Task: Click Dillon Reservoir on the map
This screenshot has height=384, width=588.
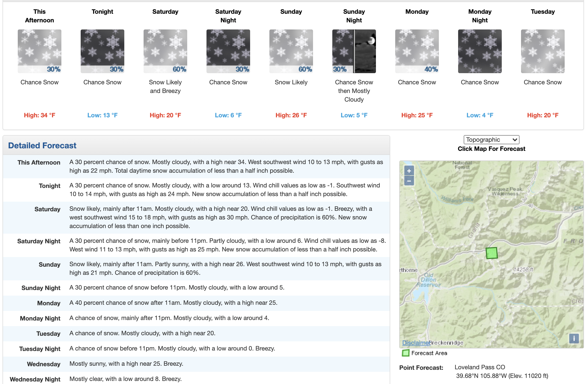Action: [429, 280]
